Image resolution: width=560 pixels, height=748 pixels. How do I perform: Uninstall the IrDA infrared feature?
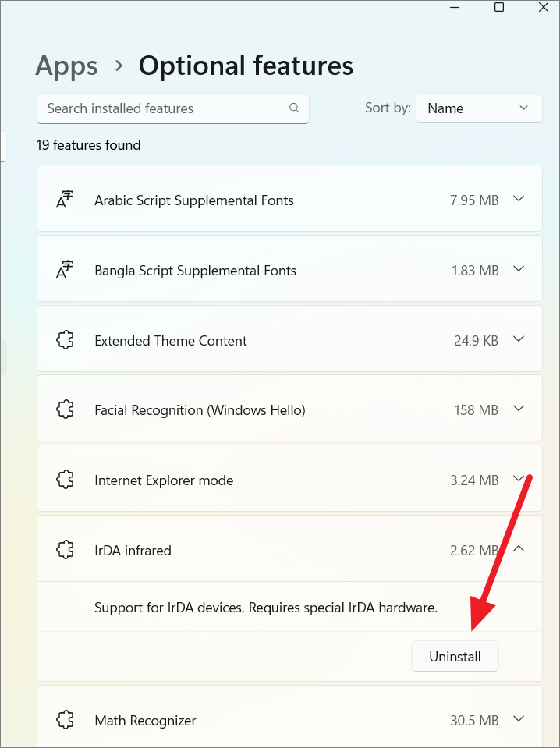[x=455, y=657]
